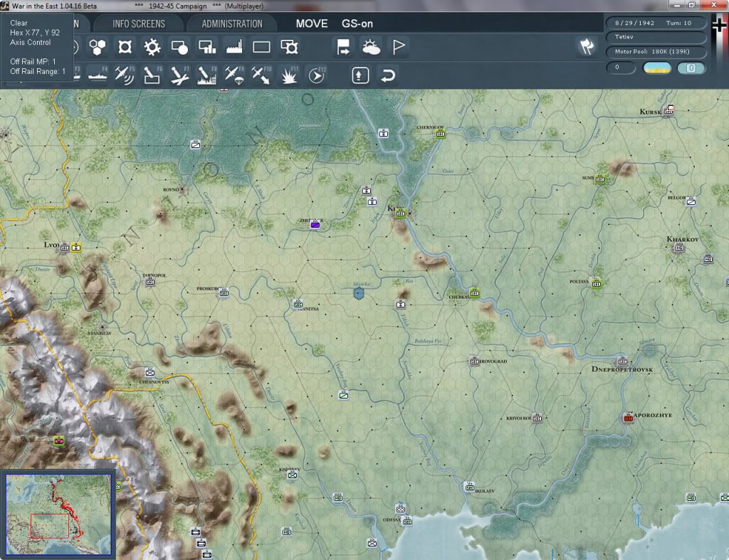The width and height of the screenshot is (729, 560).
Task: Click the double white flags button
Action: point(587,46)
